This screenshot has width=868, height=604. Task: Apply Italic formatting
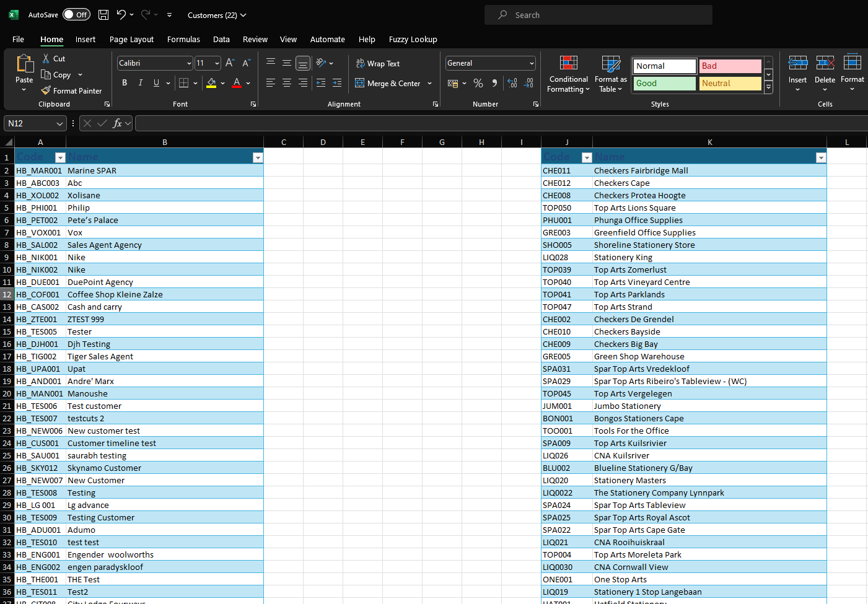click(x=141, y=83)
